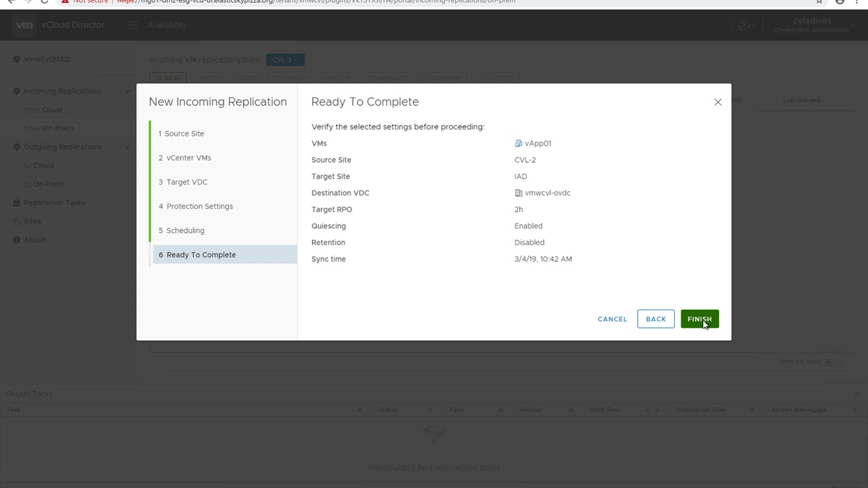Open incoming replications from On-Prem
Viewport: 868px width, 488px height.
coord(48,128)
